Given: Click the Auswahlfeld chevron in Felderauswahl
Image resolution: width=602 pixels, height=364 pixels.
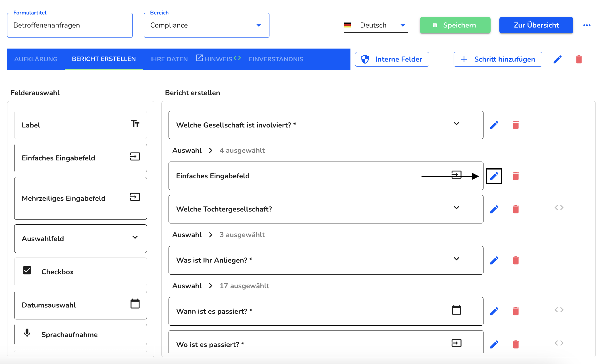Looking at the screenshot, I should (135, 237).
